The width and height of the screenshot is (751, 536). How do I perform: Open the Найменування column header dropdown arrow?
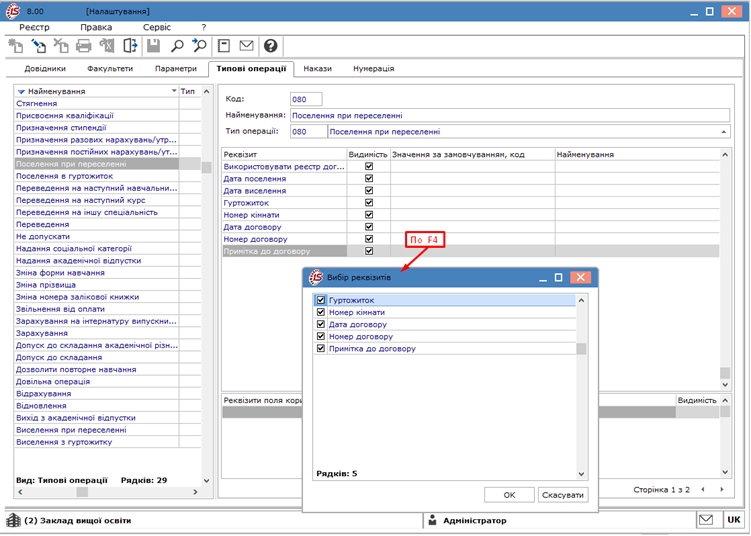click(x=174, y=91)
